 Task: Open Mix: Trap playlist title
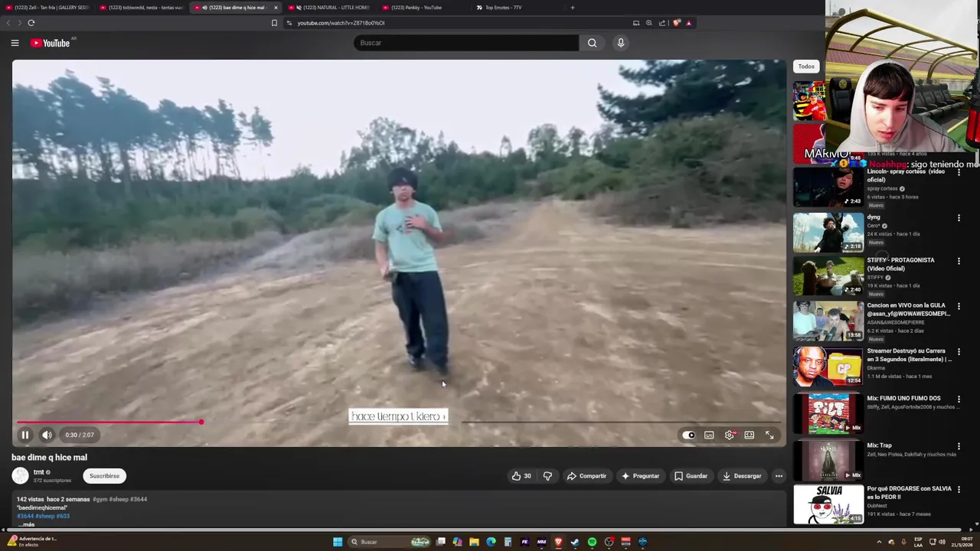879,445
